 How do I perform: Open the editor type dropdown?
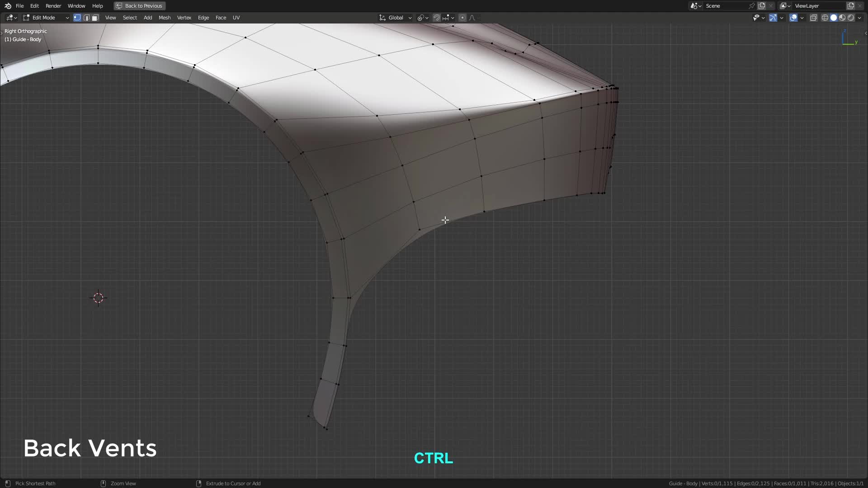click(12, 18)
